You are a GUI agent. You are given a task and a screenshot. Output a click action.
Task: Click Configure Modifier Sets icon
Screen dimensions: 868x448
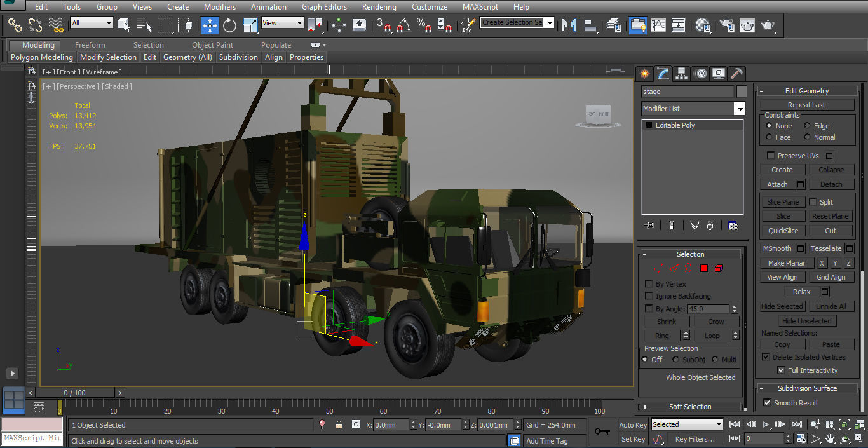(x=732, y=225)
